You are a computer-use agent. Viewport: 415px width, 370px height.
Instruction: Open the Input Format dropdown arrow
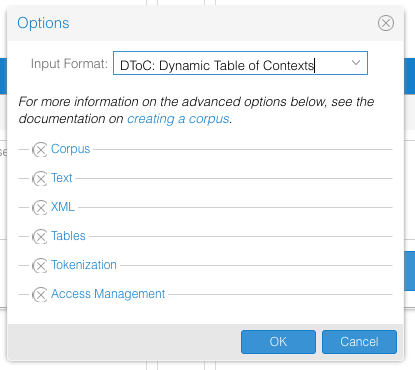coord(356,63)
